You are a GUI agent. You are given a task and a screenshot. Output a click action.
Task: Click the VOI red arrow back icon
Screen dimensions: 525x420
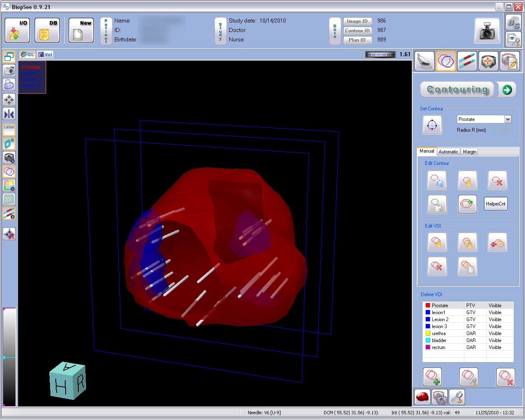[498, 242]
